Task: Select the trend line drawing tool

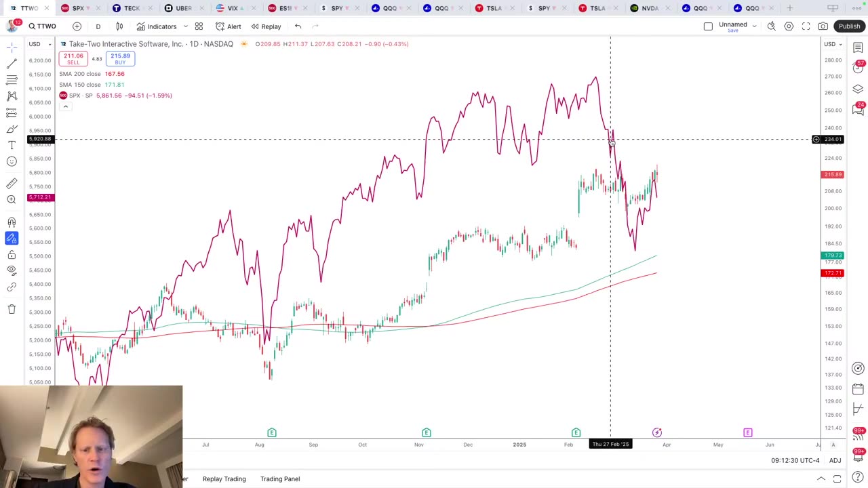Action: point(12,63)
